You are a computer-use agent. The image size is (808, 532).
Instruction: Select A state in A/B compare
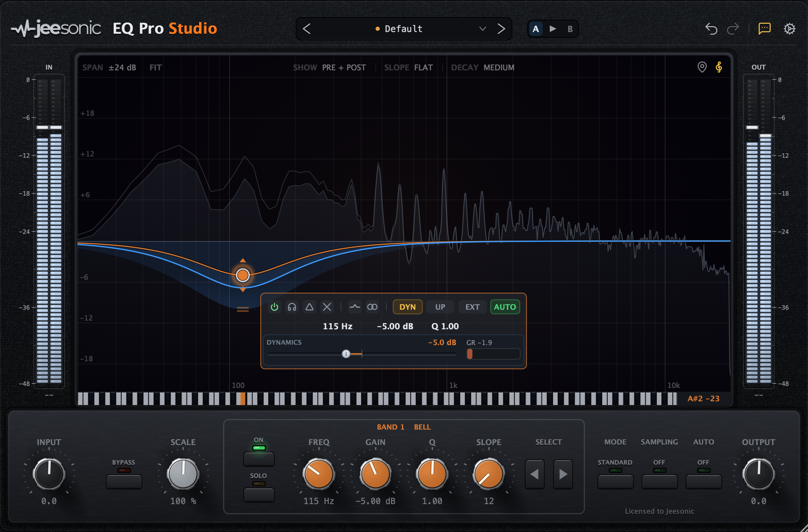536,29
